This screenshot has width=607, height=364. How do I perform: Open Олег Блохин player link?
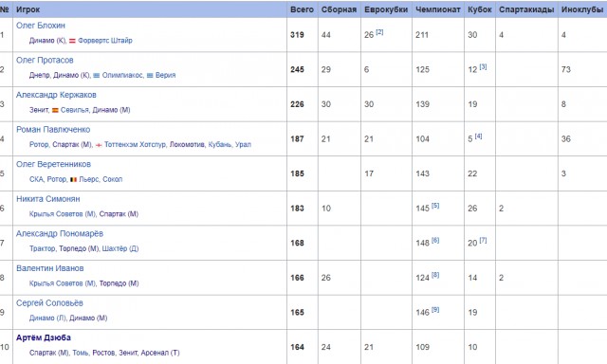[41, 26]
